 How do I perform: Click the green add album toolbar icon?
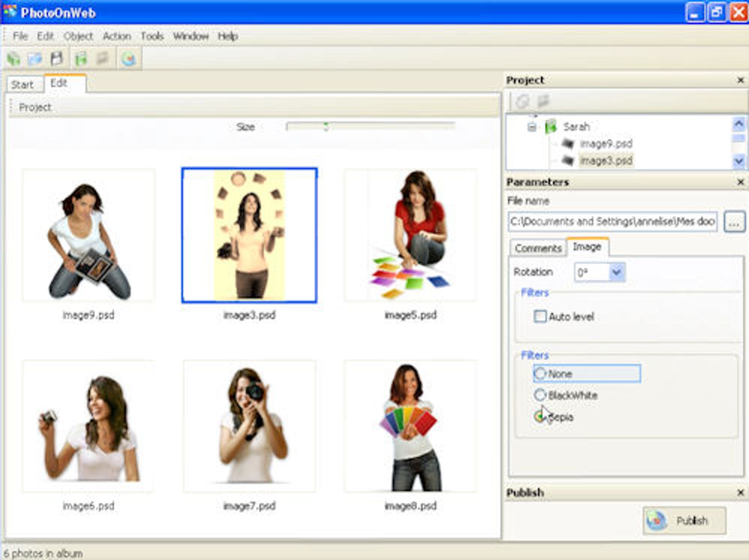(x=81, y=59)
